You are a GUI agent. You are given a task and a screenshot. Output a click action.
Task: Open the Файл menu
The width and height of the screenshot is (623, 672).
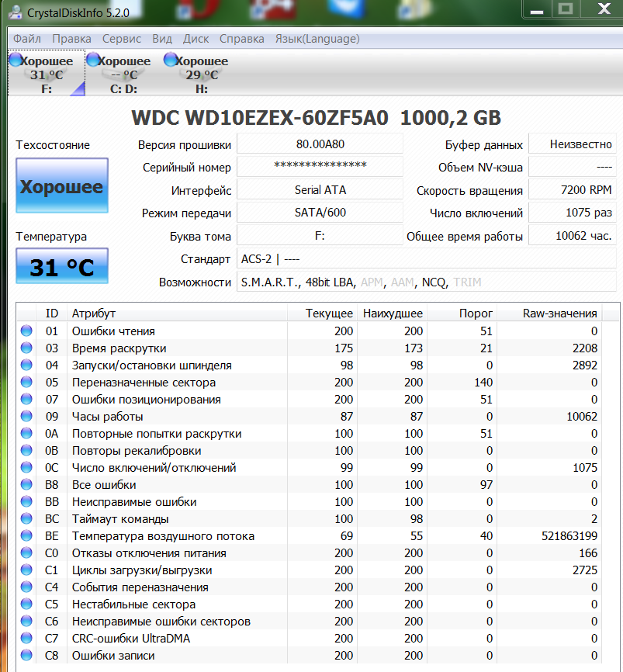[26, 39]
